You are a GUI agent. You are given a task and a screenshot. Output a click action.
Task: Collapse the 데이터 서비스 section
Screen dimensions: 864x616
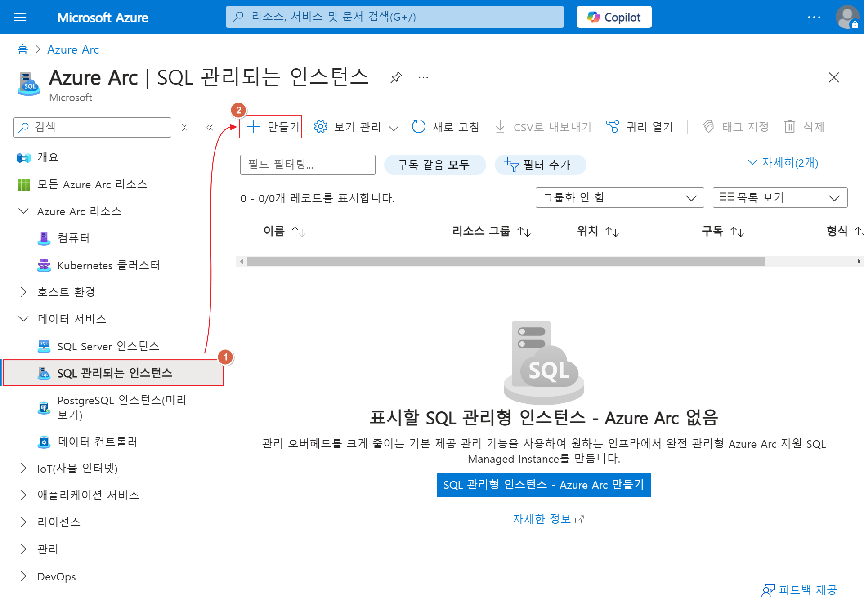pyautogui.click(x=23, y=319)
